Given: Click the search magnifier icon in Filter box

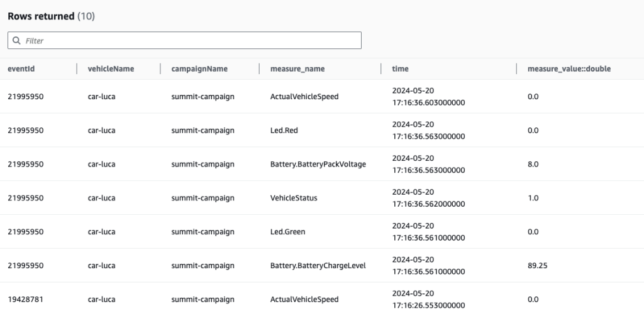Looking at the screenshot, I should tap(16, 40).
